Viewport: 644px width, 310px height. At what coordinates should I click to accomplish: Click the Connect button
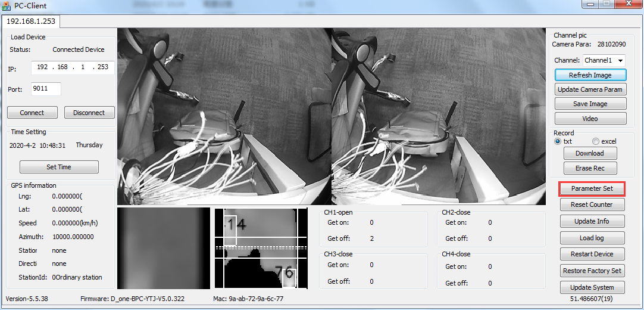32,113
